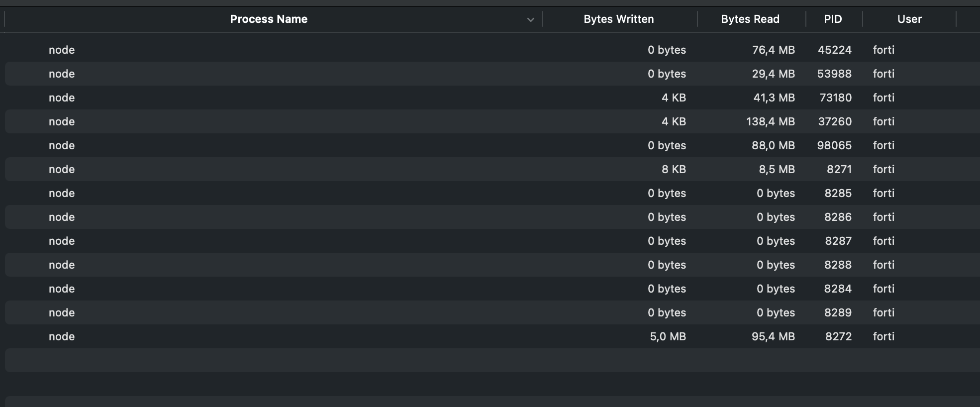Click the PID column header

tap(833, 19)
